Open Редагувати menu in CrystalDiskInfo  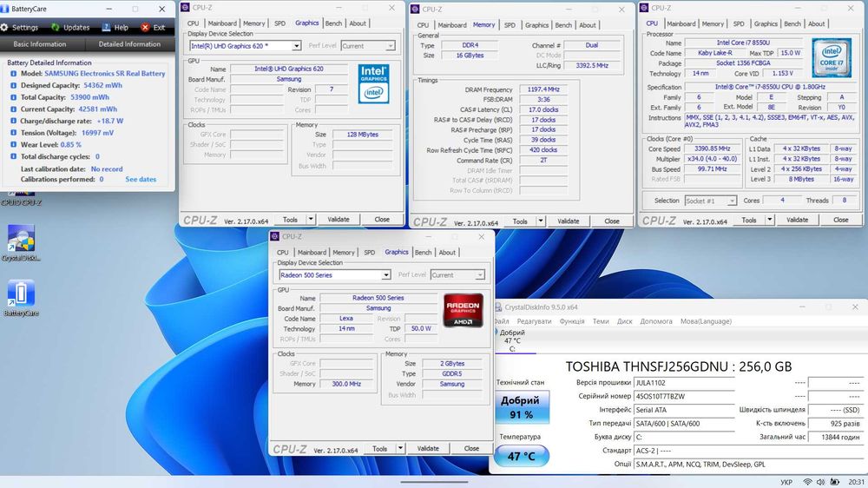pyautogui.click(x=534, y=321)
